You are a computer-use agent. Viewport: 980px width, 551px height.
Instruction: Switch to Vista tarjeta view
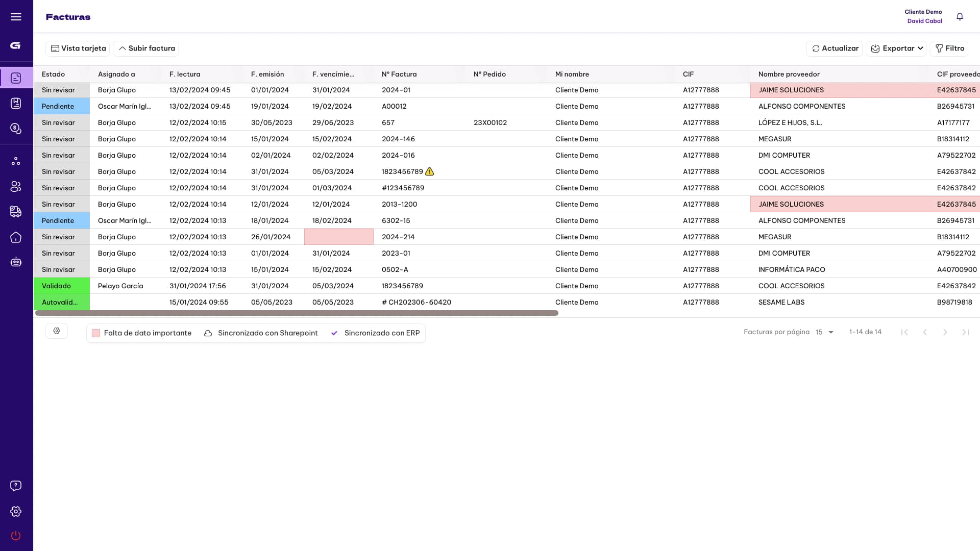coord(78,48)
